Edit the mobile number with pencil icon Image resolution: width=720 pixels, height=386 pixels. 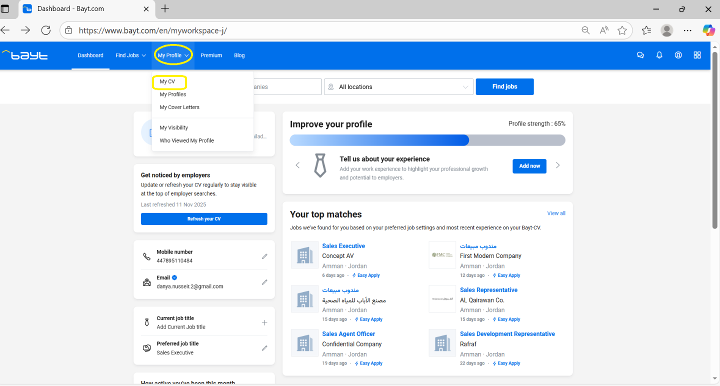click(x=264, y=257)
